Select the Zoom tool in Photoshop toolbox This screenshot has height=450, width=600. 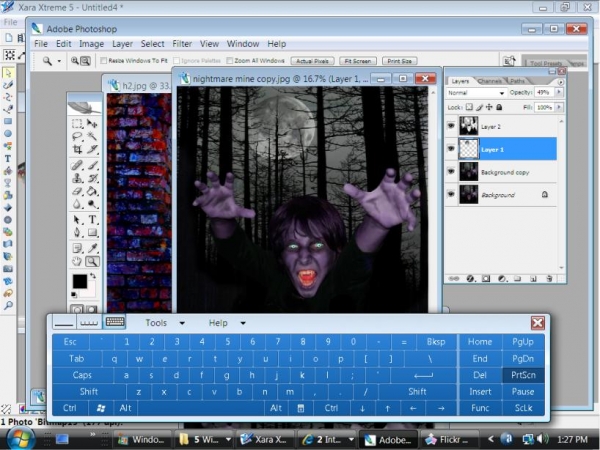click(x=92, y=261)
